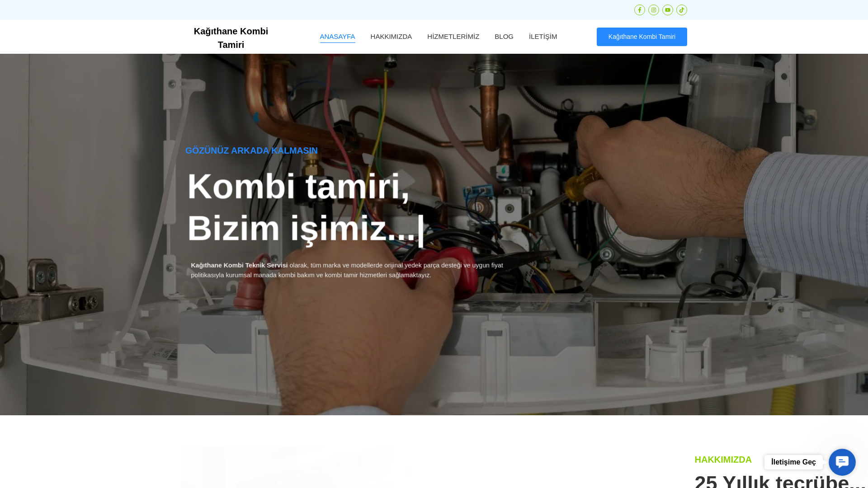Click the bold Kağıthane Kombi Teknik Servisi text
This screenshot has width=868, height=488.
pyautogui.click(x=239, y=265)
